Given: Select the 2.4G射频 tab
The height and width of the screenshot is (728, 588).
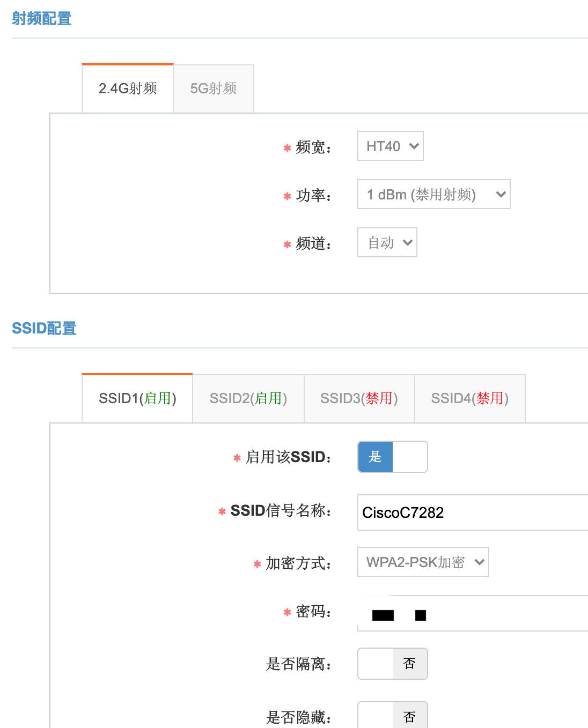Looking at the screenshot, I should [127, 88].
